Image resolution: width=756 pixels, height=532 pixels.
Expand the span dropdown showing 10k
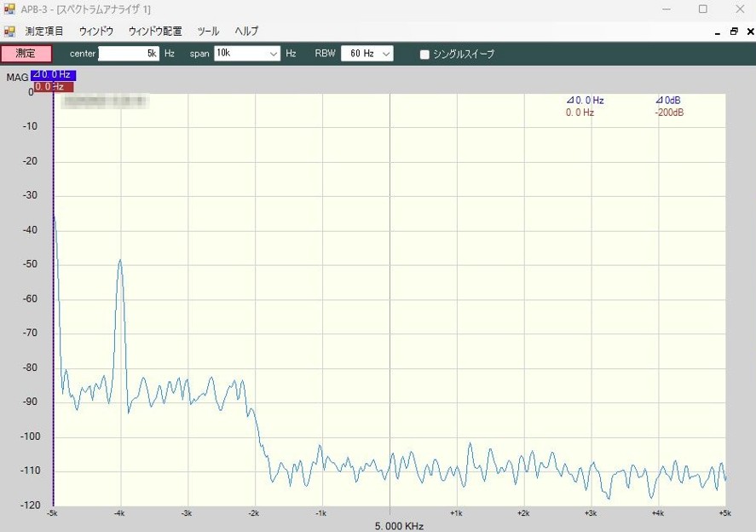tap(274, 54)
